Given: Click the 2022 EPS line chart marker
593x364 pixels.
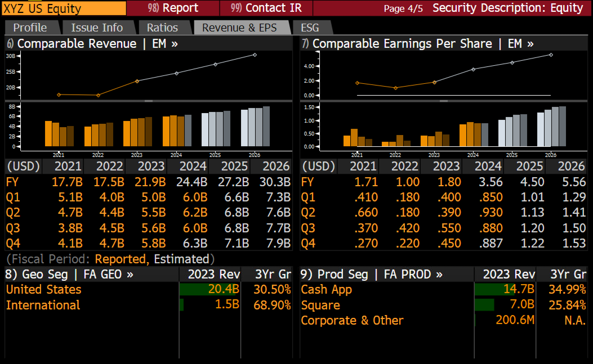Looking at the screenshot, I should tap(396, 88).
